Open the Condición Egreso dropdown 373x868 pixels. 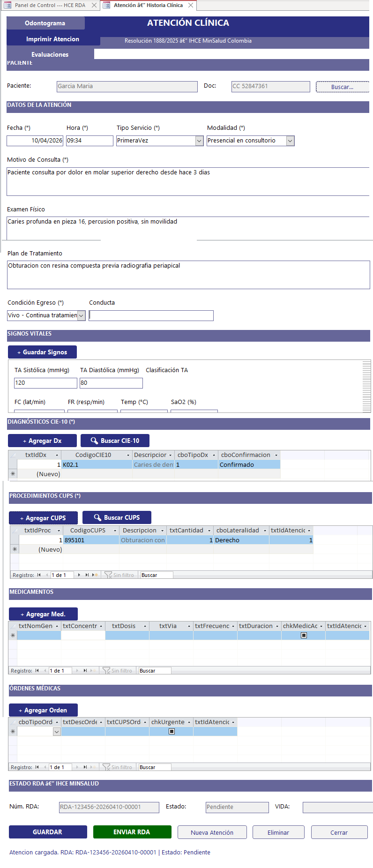click(x=81, y=315)
